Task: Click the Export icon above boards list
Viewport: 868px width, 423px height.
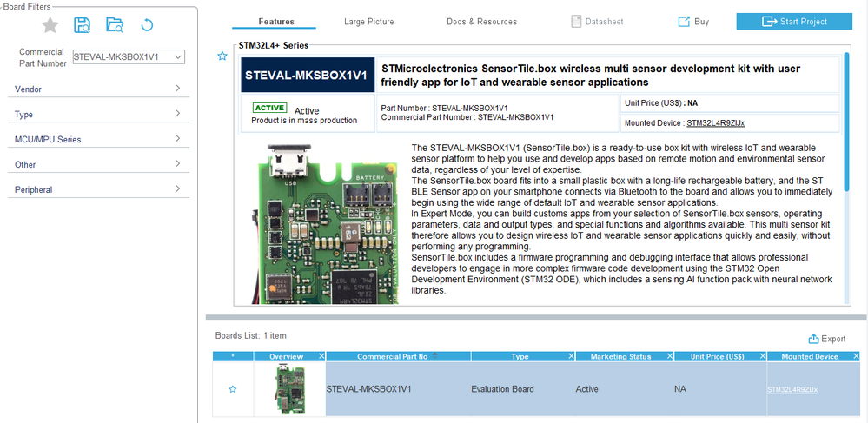Action: point(813,339)
